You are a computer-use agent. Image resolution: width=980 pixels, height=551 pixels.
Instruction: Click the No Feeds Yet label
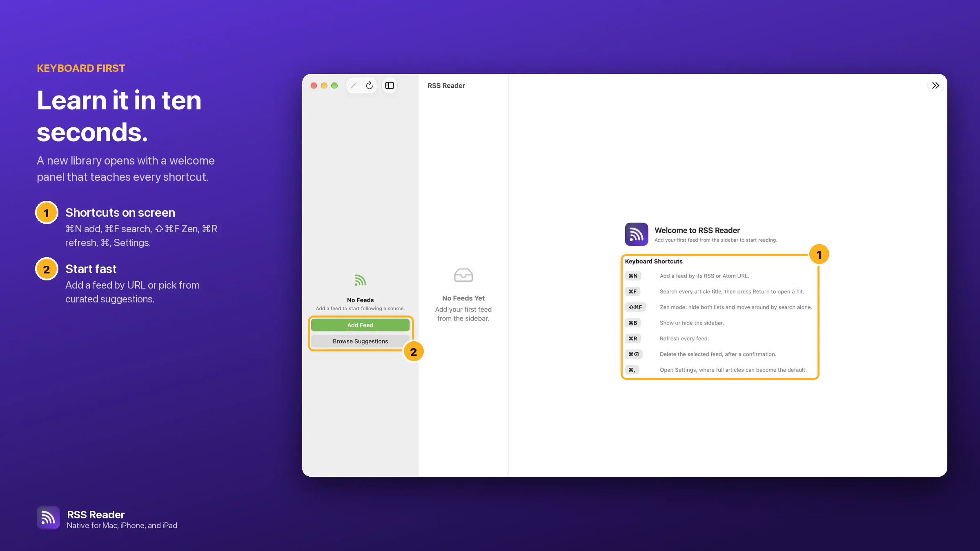pyautogui.click(x=463, y=298)
